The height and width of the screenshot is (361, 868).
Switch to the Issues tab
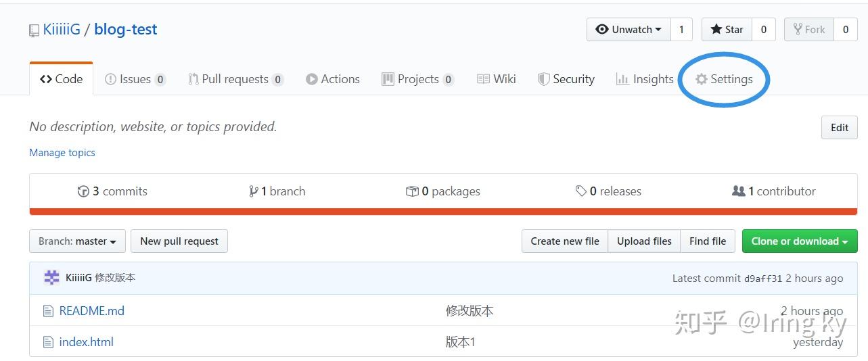[x=135, y=79]
